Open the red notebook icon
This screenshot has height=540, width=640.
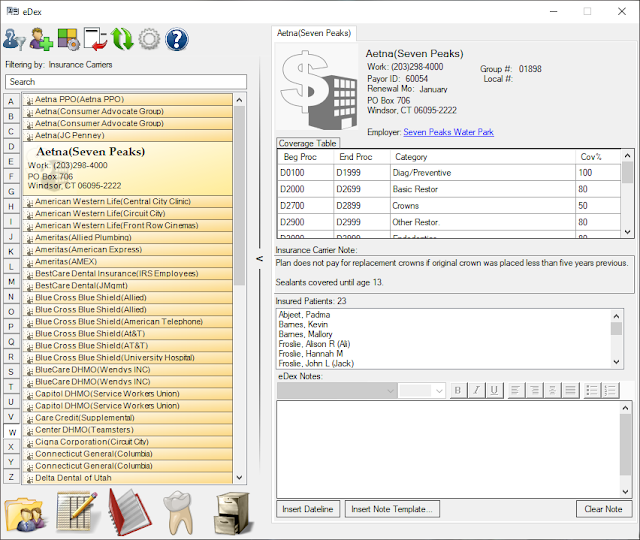[129, 512]
